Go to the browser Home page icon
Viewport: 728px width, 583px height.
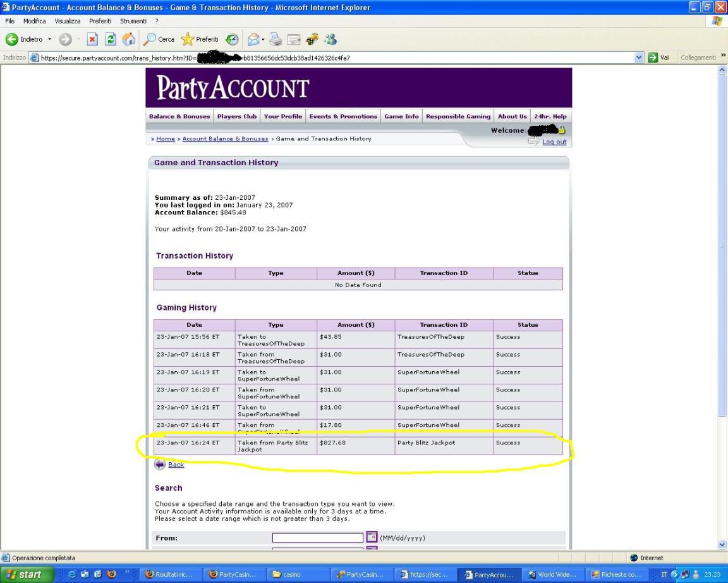pyautogui.click(x=129, y=39)
